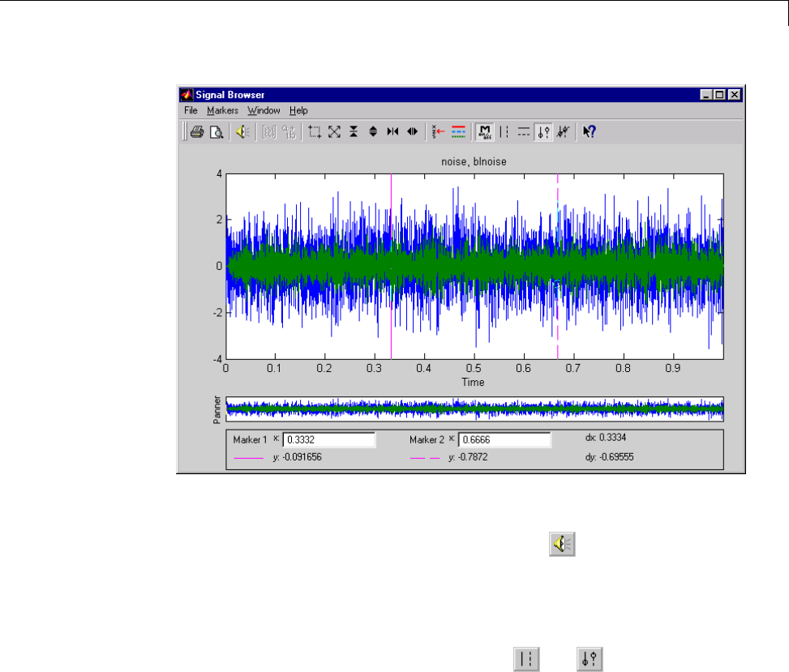This screenshot has width=789, height=672.
Task: Click the Select Trace icon
Action: click(438, 132)
